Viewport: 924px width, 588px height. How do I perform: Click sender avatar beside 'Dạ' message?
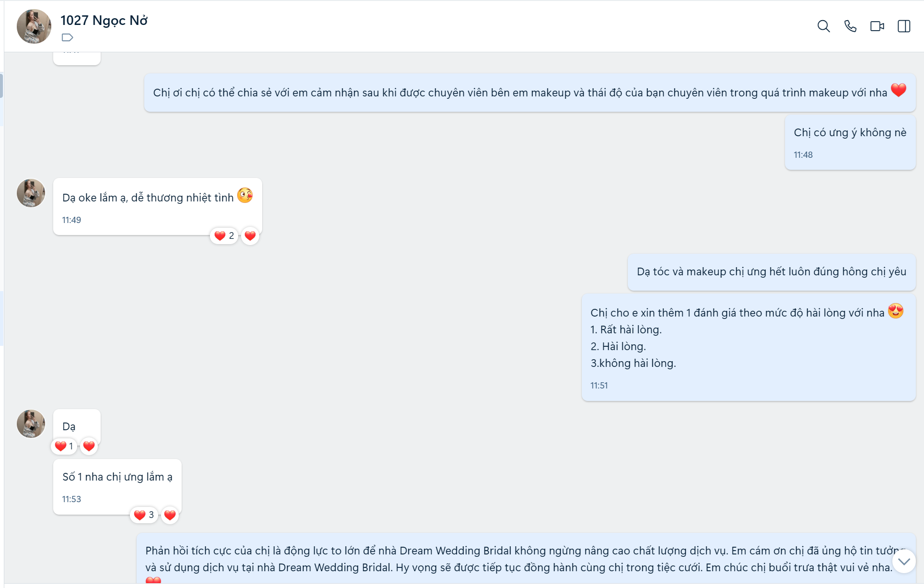(31, 423)
